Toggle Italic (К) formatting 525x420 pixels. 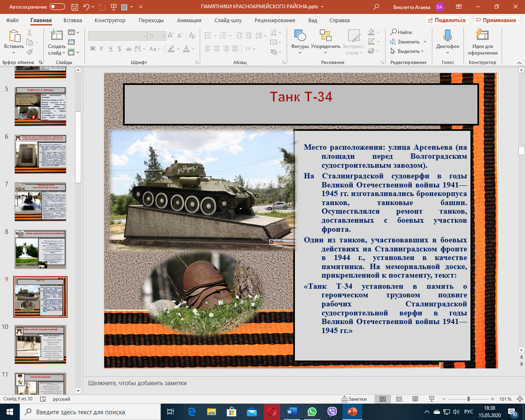pos(102,49)
